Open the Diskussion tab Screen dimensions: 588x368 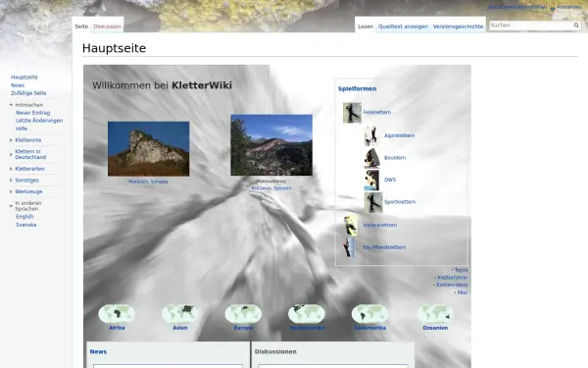(x=107, y=26)
